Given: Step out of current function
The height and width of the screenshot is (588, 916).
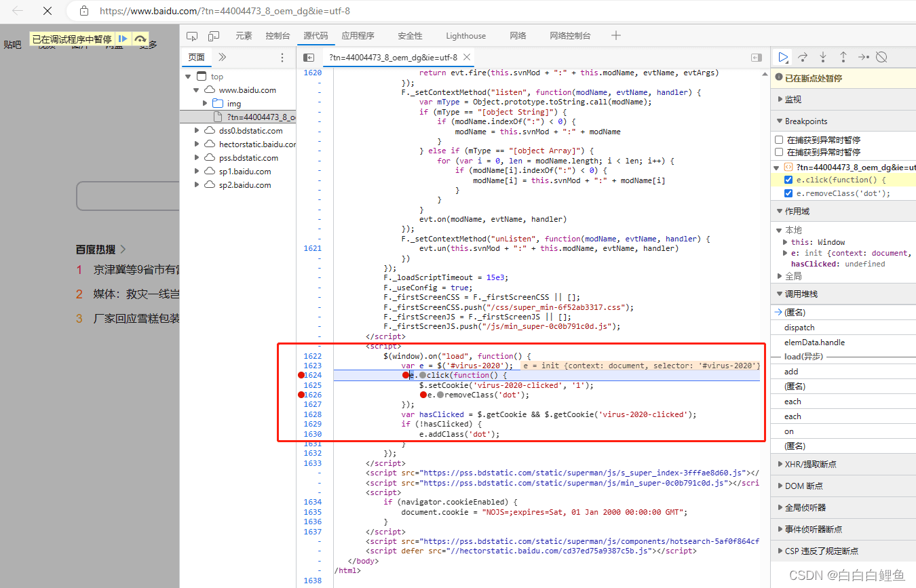Looking at the screenshot, I should tap(843, 57).
